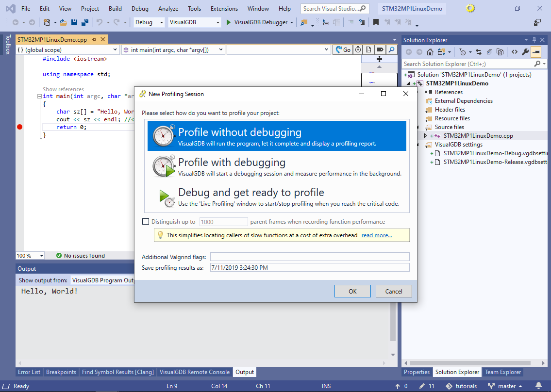The width and height of the screenshot is (551, 392).
Task: Start the VisualGDB Debugger with the green arrow
Action: 229,22
